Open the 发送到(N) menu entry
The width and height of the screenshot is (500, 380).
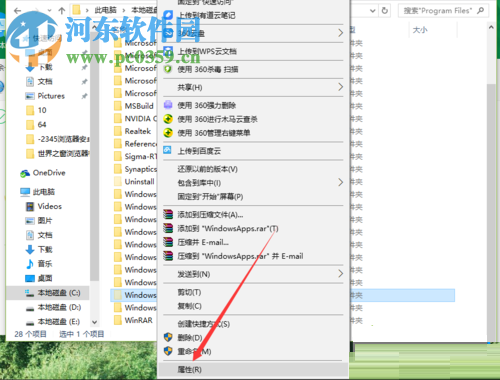[x=194, y=274]
